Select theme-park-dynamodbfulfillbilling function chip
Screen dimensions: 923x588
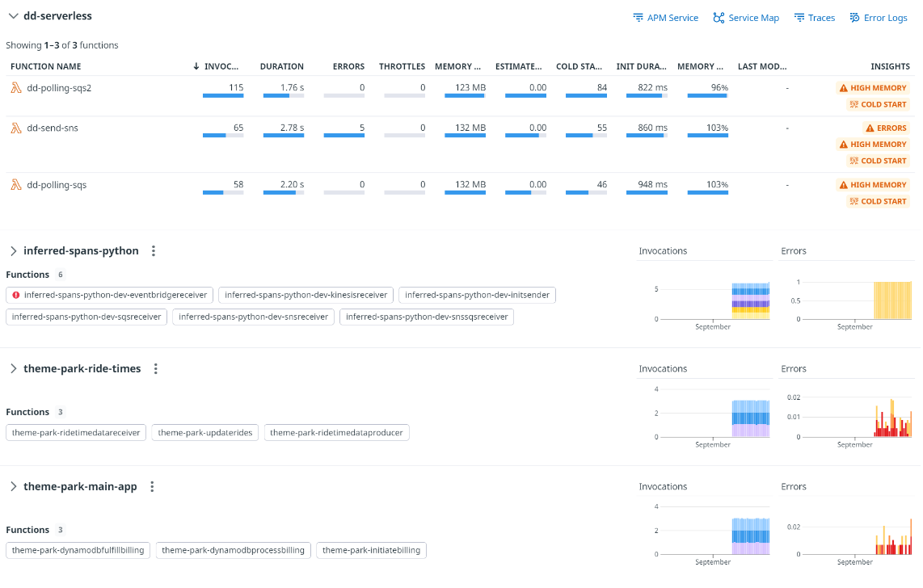pos(78,550)
